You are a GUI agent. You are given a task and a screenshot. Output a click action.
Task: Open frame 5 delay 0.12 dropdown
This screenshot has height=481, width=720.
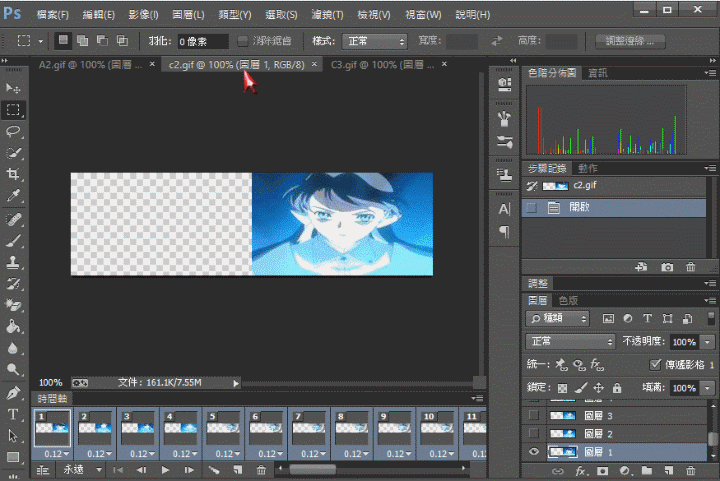click(227, 453)
